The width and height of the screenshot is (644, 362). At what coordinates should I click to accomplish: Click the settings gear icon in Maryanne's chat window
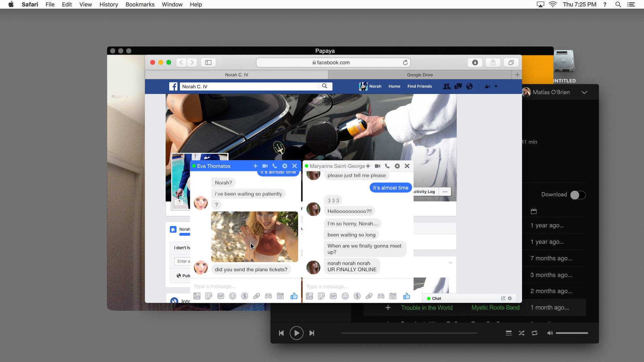(x=397, y=166)
